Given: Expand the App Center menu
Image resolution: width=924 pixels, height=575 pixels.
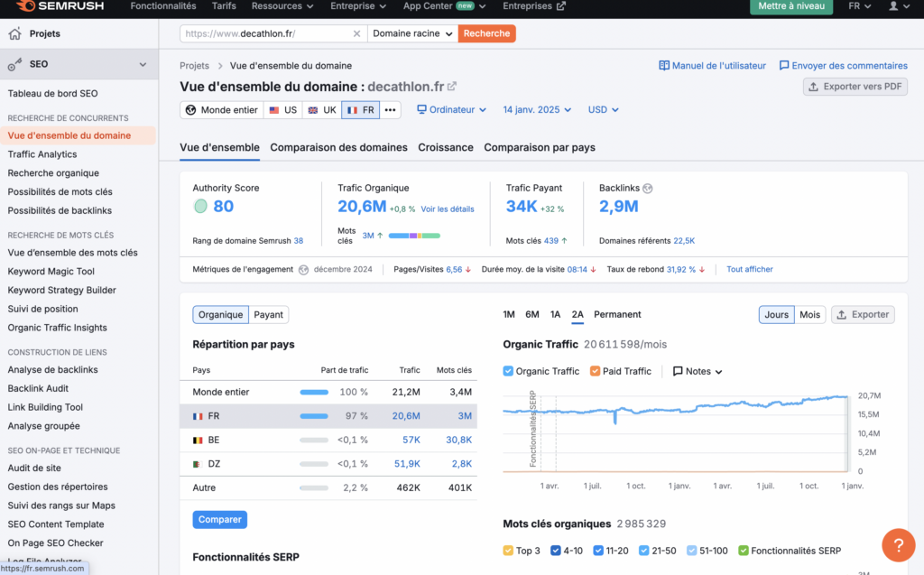Looking at the screenshot, I should 444,6.
